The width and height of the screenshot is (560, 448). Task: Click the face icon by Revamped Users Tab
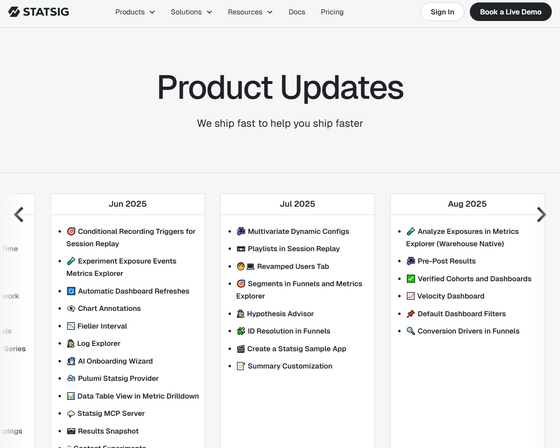tap(240, 267)
